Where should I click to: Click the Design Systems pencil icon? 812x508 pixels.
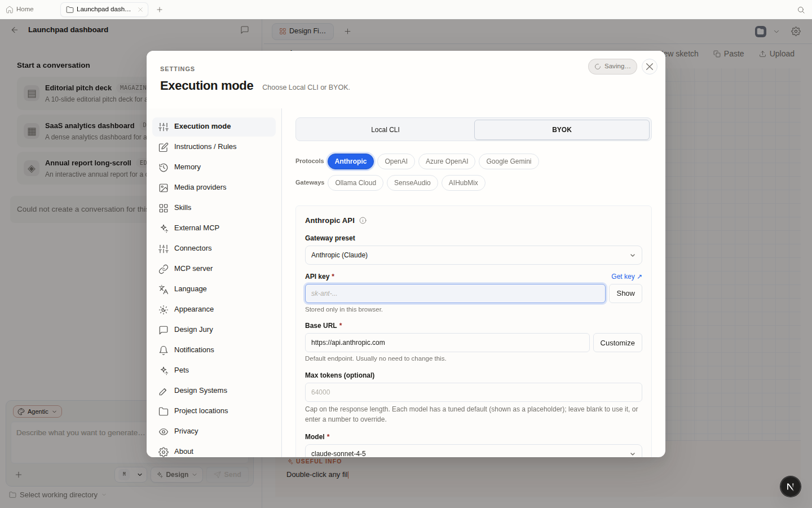pos(164,391)
